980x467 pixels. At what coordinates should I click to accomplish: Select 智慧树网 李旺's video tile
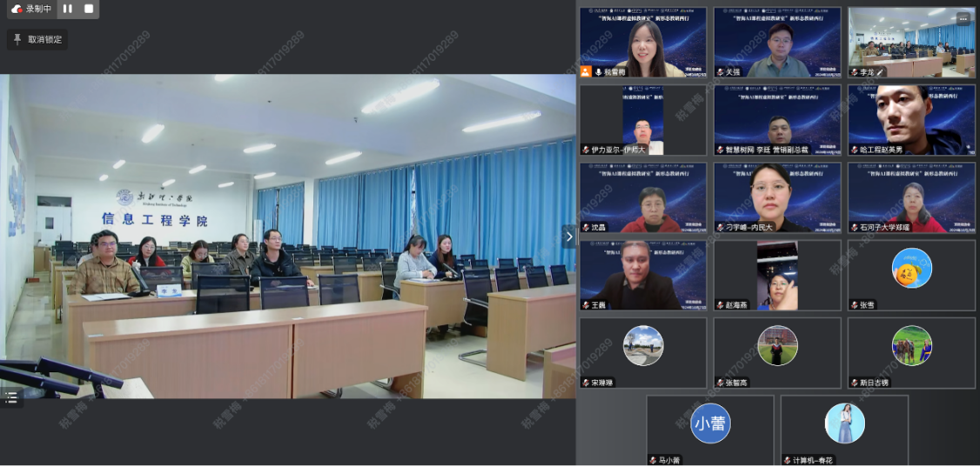click(x=777, y=120)
